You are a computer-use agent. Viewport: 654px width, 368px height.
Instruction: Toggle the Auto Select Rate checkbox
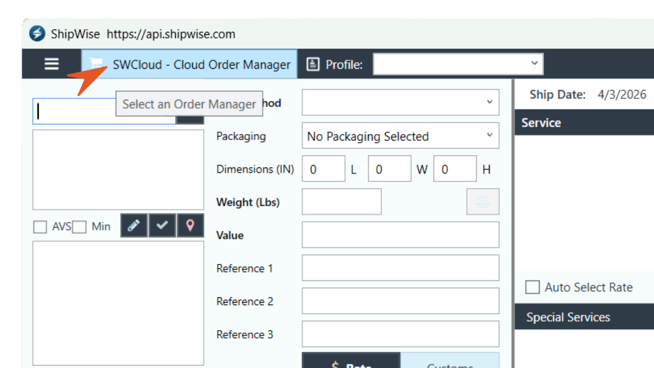click(x=532, y=287)
